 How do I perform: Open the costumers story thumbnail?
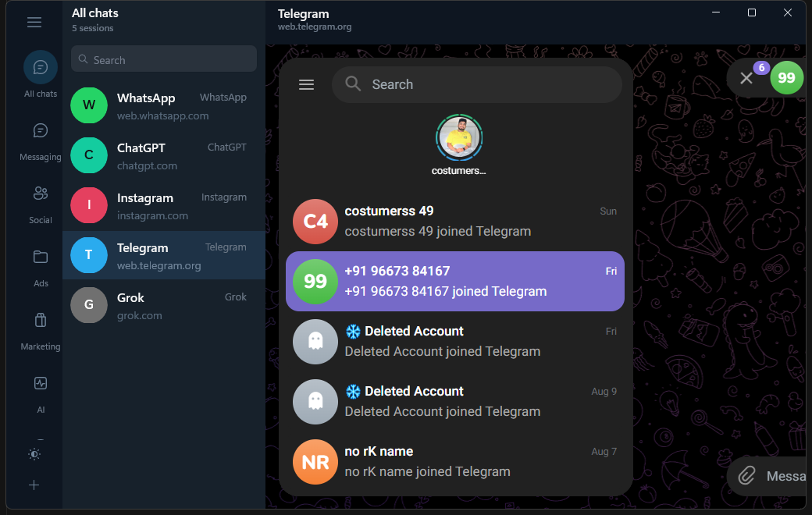pyautogui.click(x=459, y=137)
